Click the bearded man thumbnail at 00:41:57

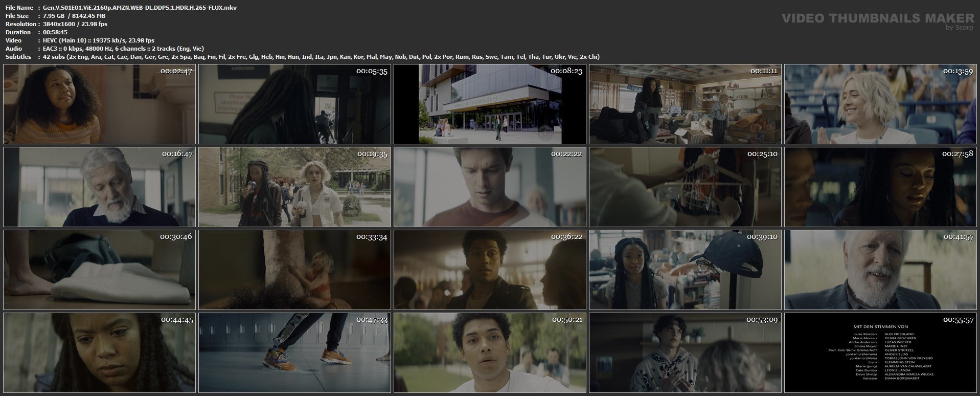point(880,270)
